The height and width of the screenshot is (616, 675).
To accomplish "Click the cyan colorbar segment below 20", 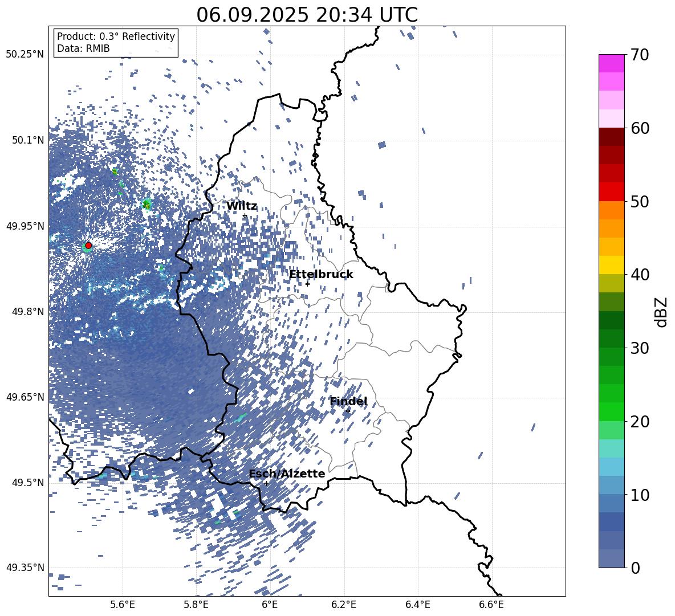I will point(611,448).
